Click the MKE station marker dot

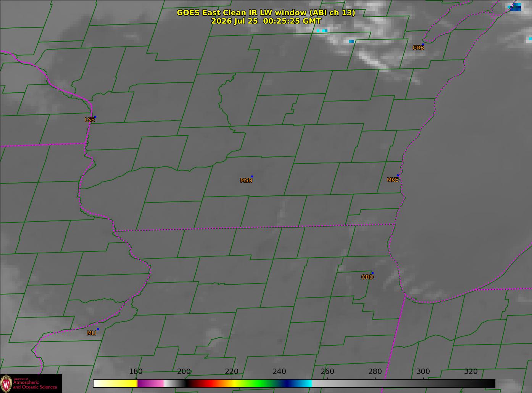pyautogui.click(x=398, y=176)
